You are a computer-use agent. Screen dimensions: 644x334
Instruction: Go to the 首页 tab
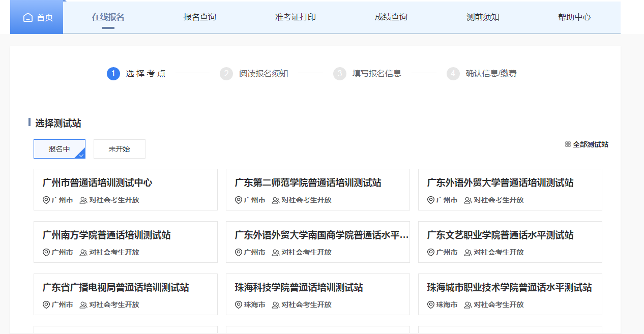point(37,17)
